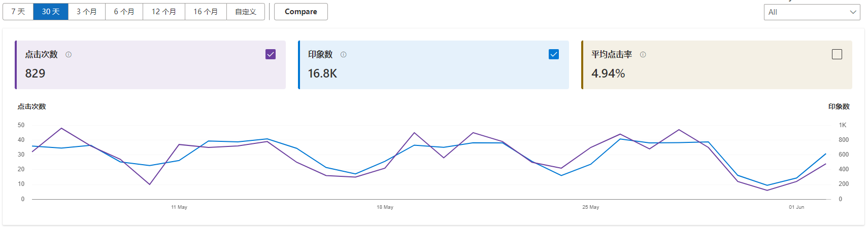Screen dimensions: 868x227
Task: Uncheck the 印象数 checkbox
Action: point(554,54)
